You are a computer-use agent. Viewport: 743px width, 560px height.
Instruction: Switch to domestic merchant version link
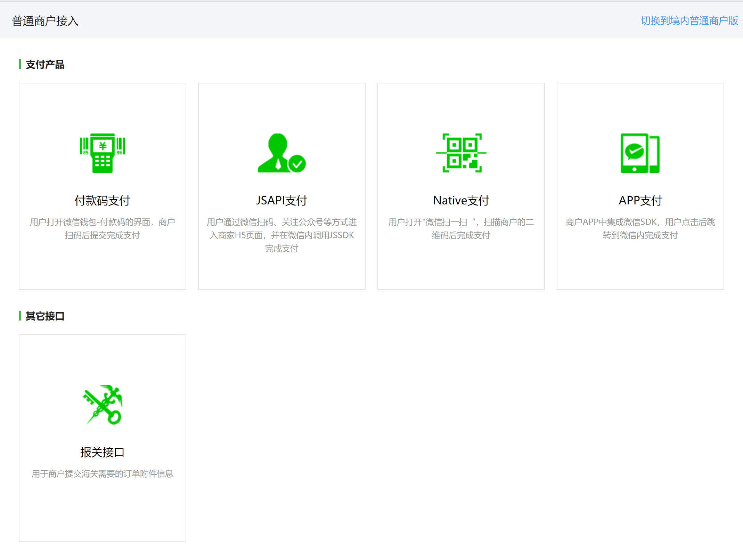point(689,21)
